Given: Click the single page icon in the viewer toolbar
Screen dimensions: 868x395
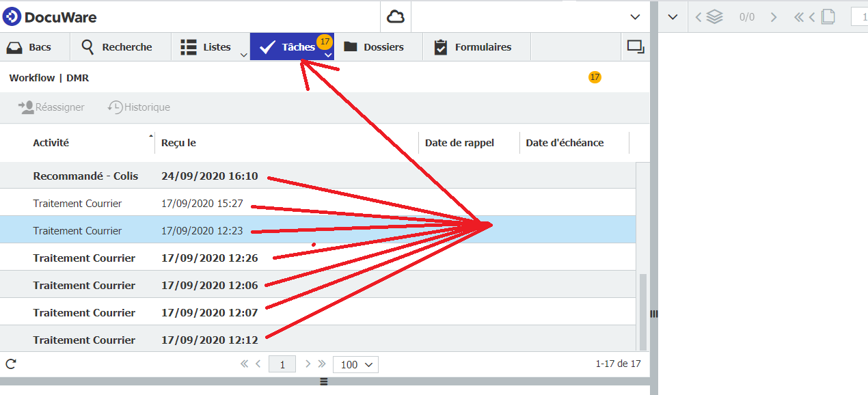Looking at the screenshot, I should point(828,17).
